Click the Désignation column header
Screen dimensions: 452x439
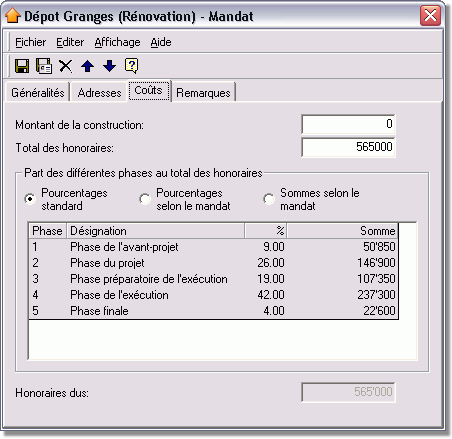(x=156, y=231)
